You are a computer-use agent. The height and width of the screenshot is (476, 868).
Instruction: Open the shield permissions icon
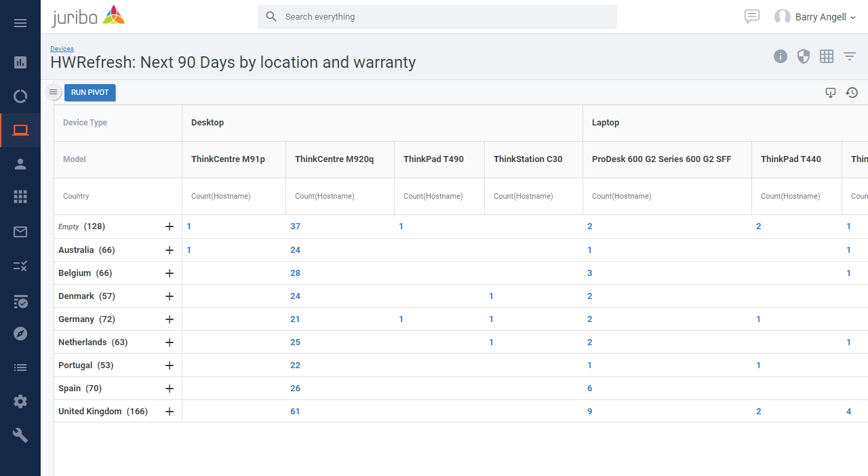(804, 56)
